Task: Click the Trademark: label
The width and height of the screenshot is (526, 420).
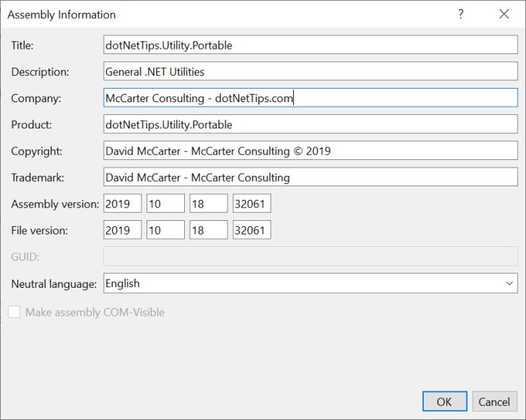Action: point(38,177)
